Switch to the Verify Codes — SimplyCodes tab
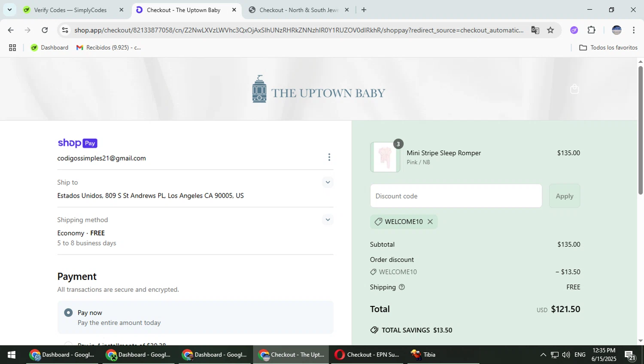644x364 pixels. tap(70, 10)
